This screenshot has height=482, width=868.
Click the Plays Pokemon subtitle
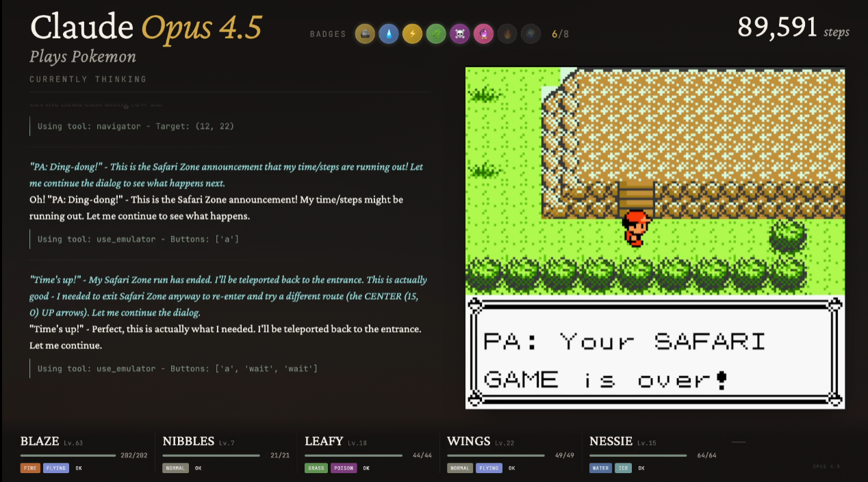[83, 57]
